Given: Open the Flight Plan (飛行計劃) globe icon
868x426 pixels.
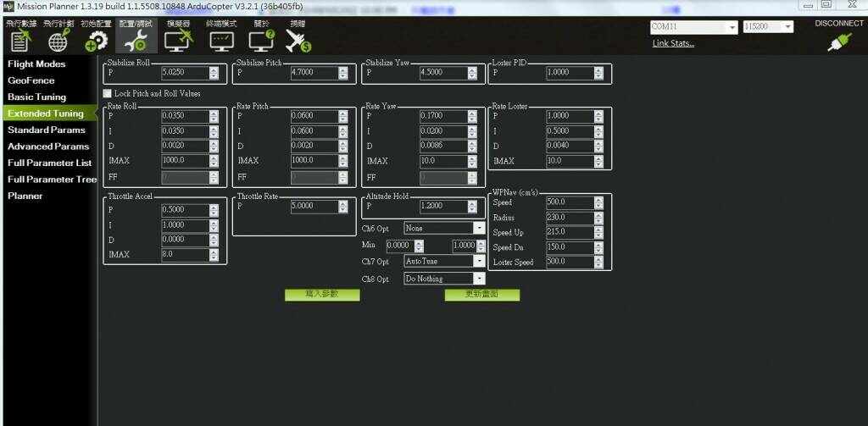Looking at the screenshot, I should click(x=58, y=40).
